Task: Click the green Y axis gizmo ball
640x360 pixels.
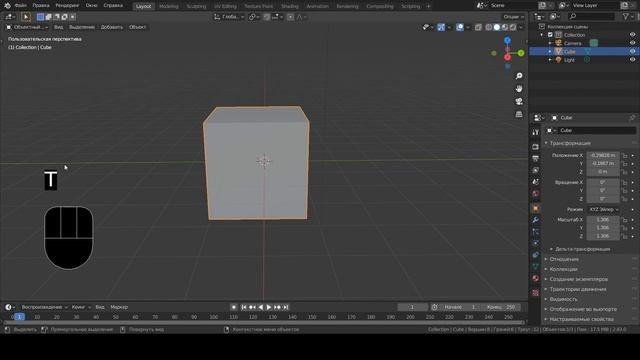Action: coord(521,53)
